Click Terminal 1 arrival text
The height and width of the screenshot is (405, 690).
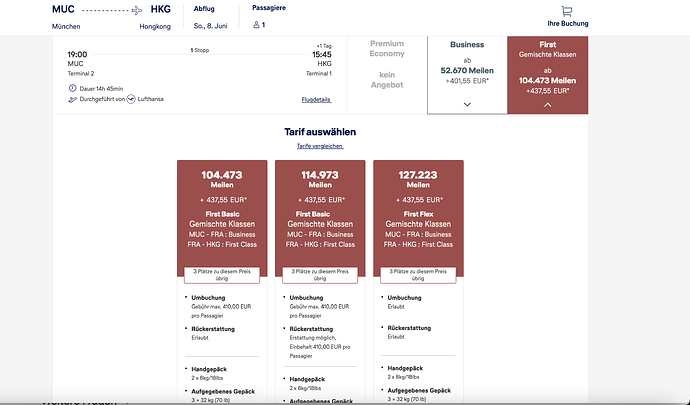tap(319, 74)
